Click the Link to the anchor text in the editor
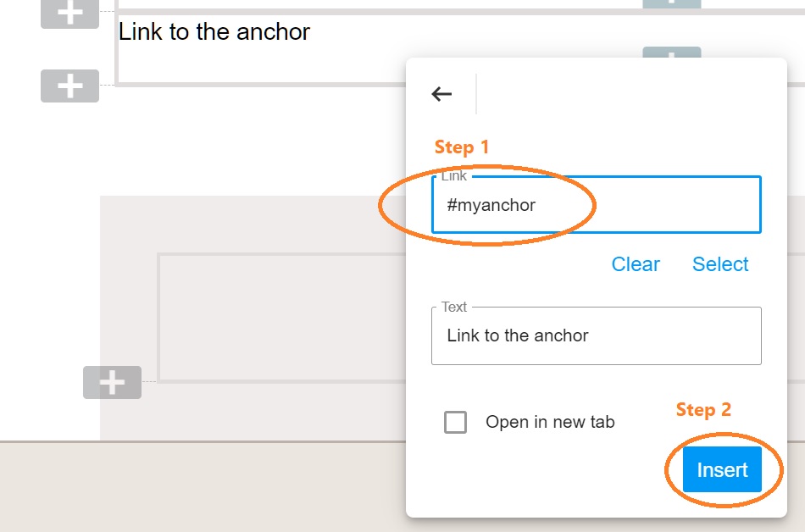The image size is (805, 532). pyautogui.click(x=214, y=32)
